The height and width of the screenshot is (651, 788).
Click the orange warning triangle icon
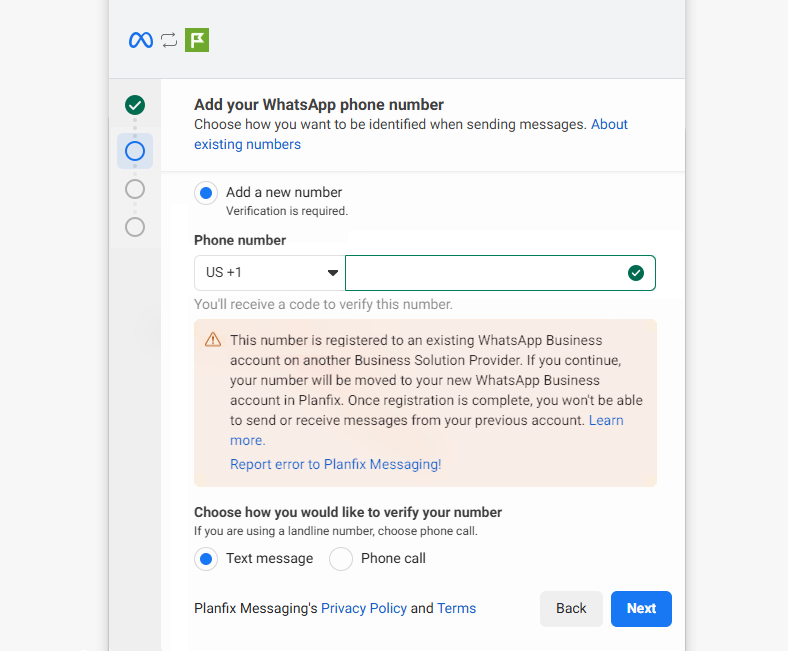(213, 340)
